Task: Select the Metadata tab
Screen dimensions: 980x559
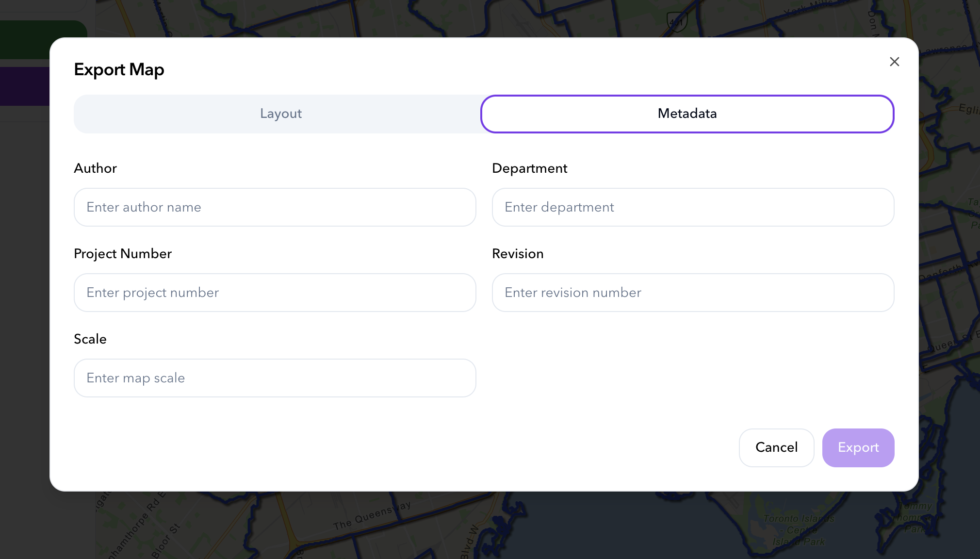Action: (686, 114)
